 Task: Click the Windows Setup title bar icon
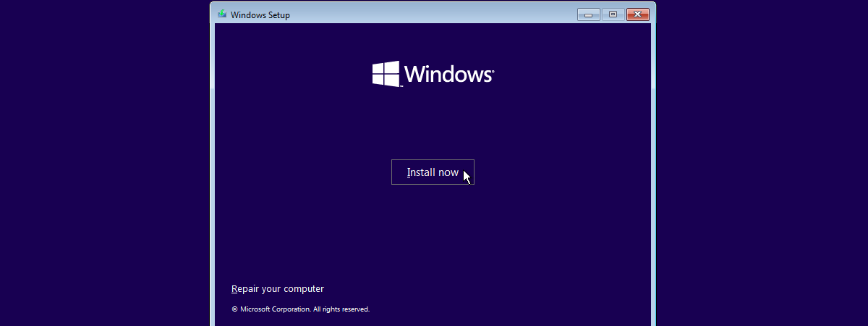[222, 14]
